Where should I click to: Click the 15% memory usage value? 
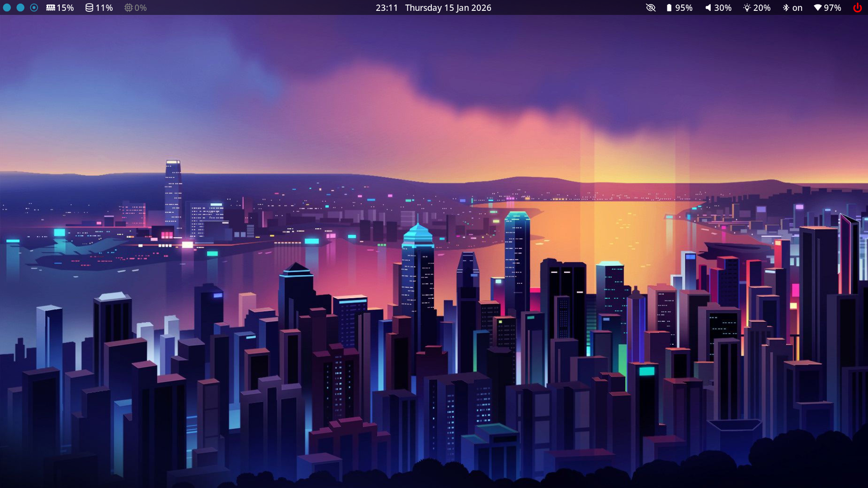(x=66, y=8)
